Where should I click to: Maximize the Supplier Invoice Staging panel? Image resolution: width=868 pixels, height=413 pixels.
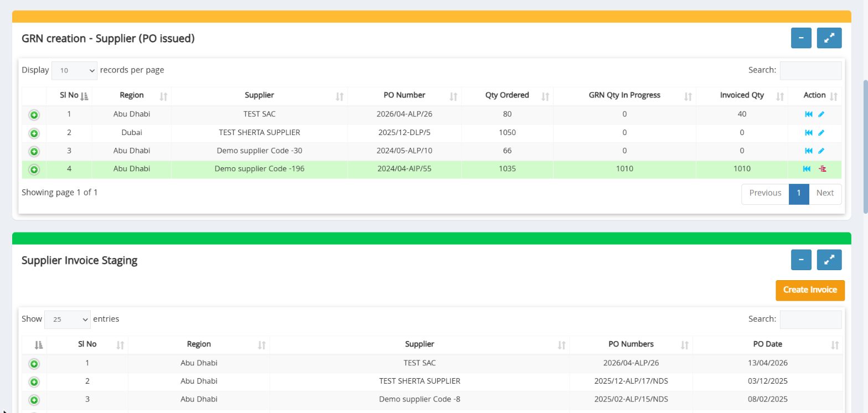coord(829,260)
